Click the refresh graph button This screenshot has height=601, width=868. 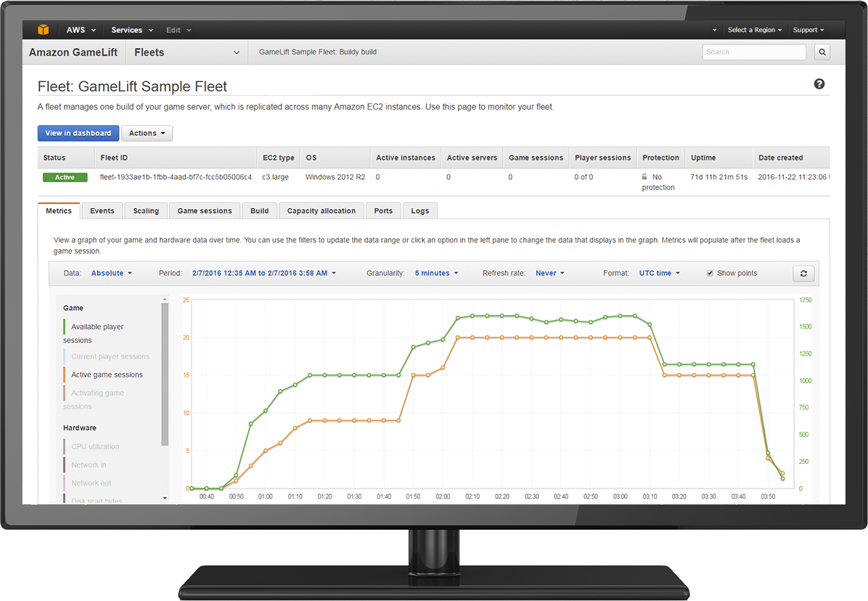[x=803, y=274]
